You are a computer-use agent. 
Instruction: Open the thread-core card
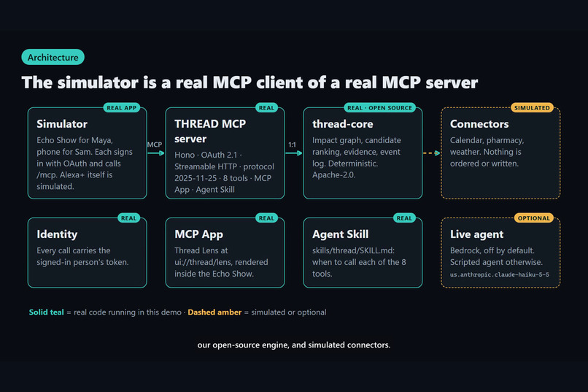[363, 153]
